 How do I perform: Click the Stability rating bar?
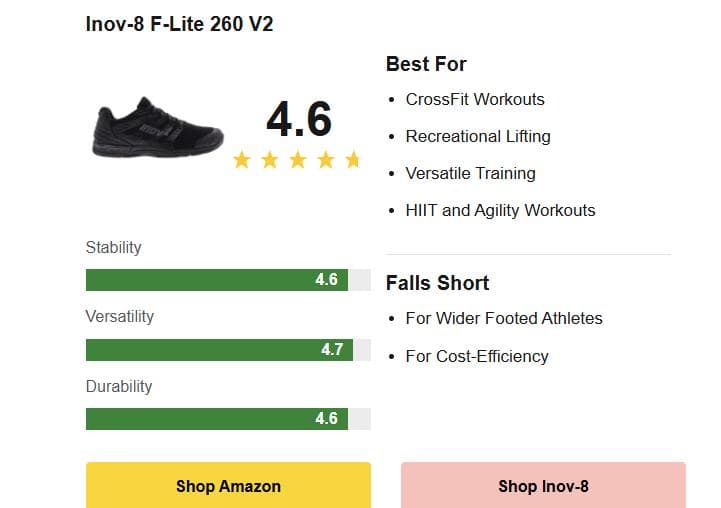coord(228,280)
